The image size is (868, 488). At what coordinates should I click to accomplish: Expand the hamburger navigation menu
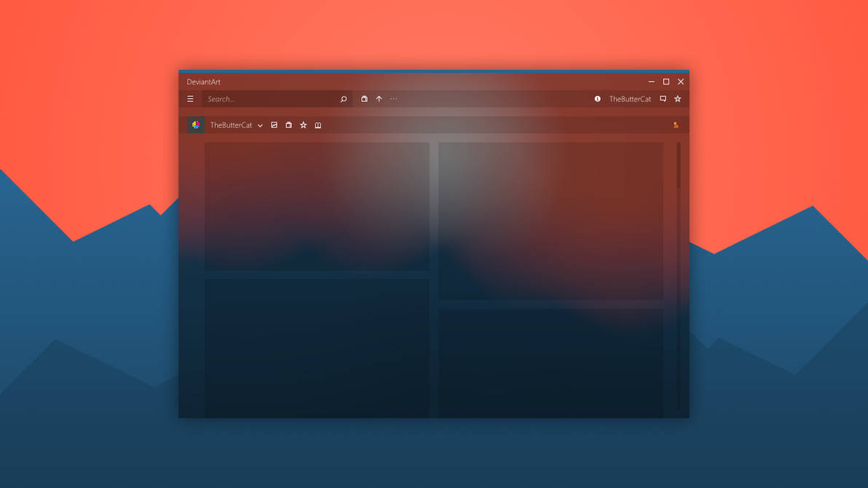(190, 98)
